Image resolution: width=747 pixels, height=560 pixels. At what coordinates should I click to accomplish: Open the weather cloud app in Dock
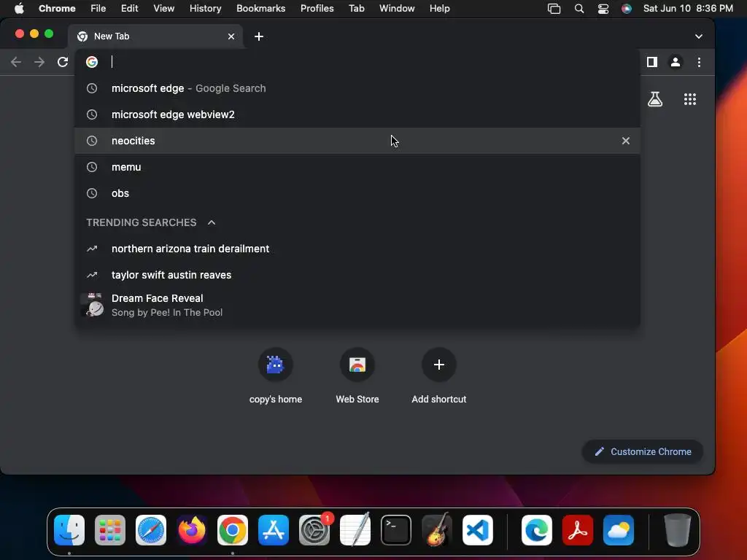click(619, 529)
